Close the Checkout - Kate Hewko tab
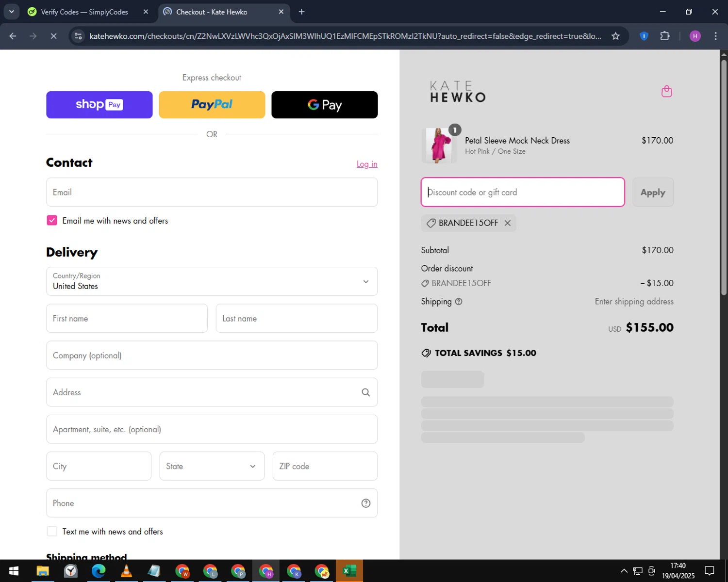 click(281, 12)
